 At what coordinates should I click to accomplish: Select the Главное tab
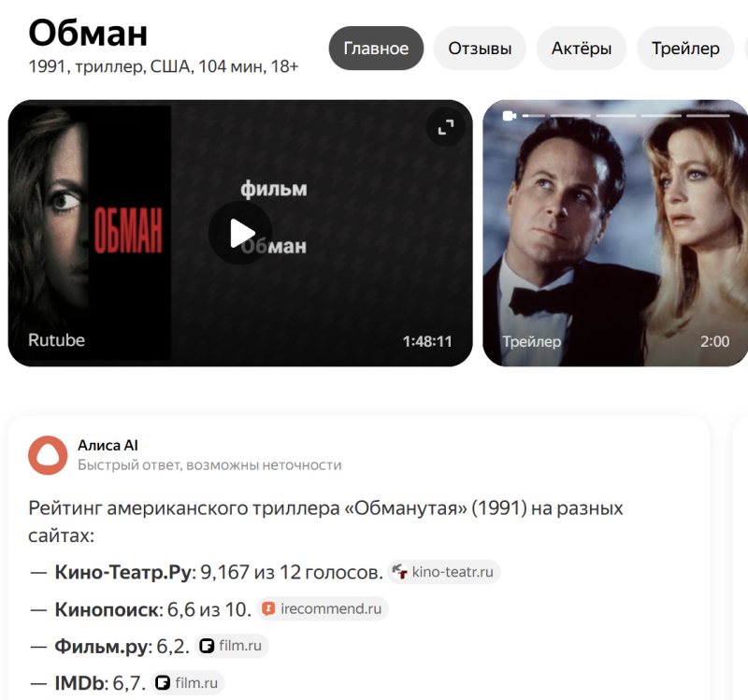pyautogui.click(x=376, y=49)
